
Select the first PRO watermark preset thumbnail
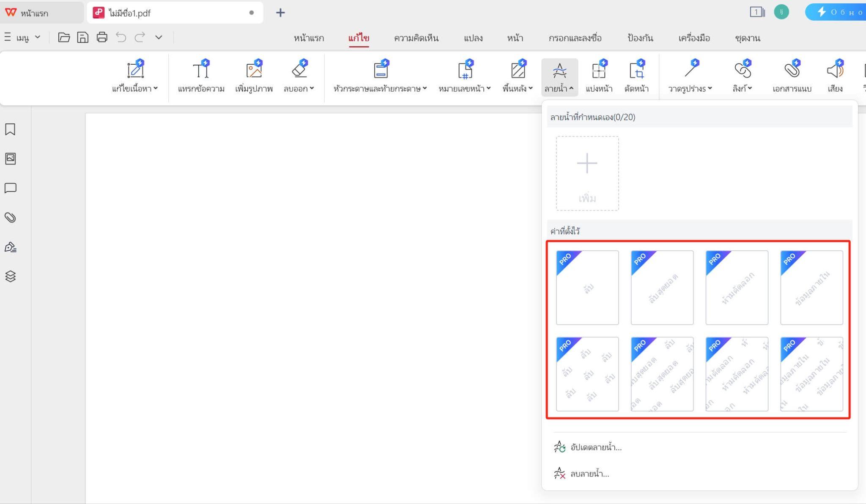tap(588, 288)
